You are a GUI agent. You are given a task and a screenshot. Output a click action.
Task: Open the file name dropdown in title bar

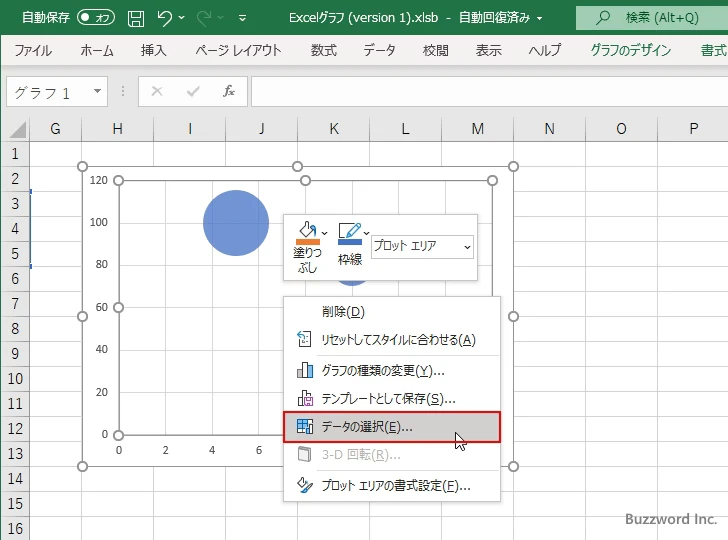point(540,19)
